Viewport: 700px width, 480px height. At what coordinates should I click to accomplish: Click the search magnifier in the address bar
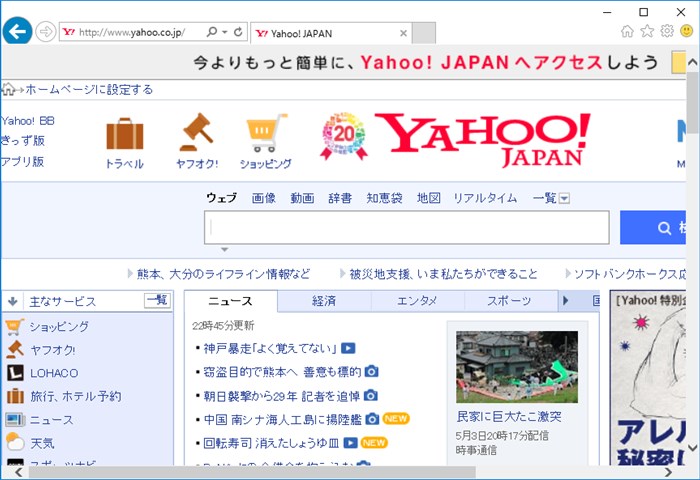(x=212, y=32)
